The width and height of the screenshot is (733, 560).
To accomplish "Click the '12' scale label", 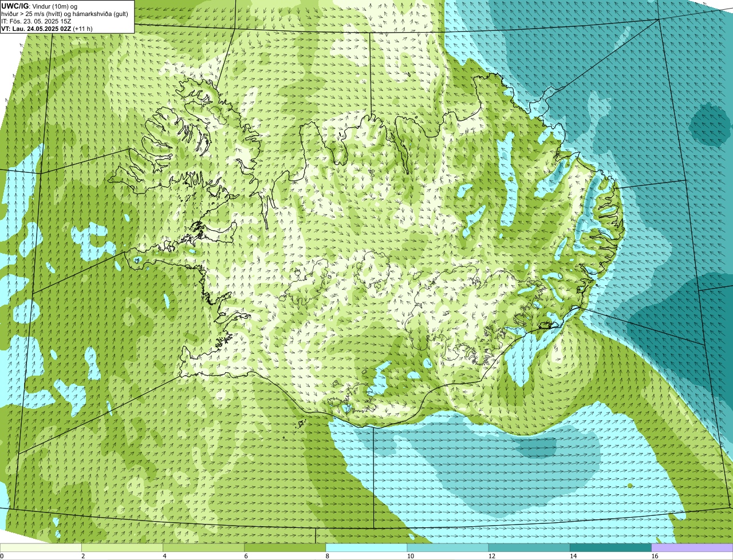I will (492, 556).
